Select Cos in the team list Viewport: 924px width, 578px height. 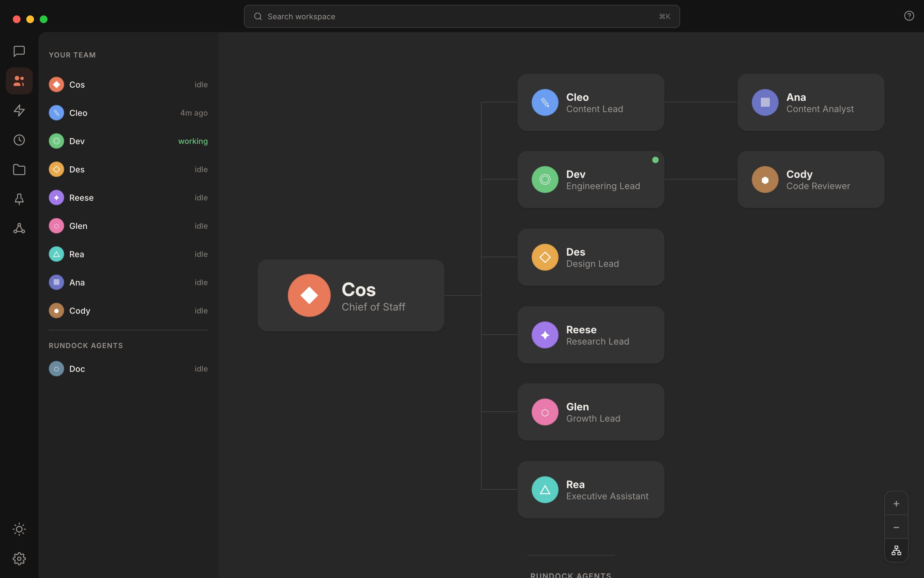[x=128, y=84]
